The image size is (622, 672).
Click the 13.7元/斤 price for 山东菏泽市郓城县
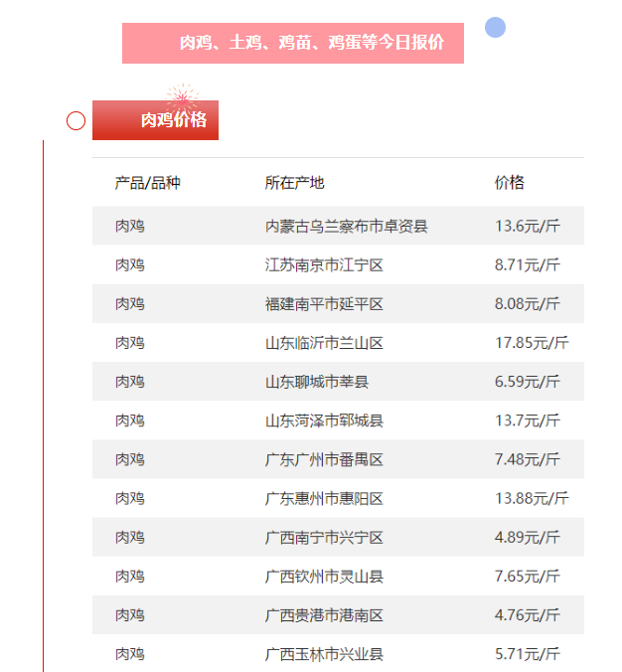coord(527,420)
